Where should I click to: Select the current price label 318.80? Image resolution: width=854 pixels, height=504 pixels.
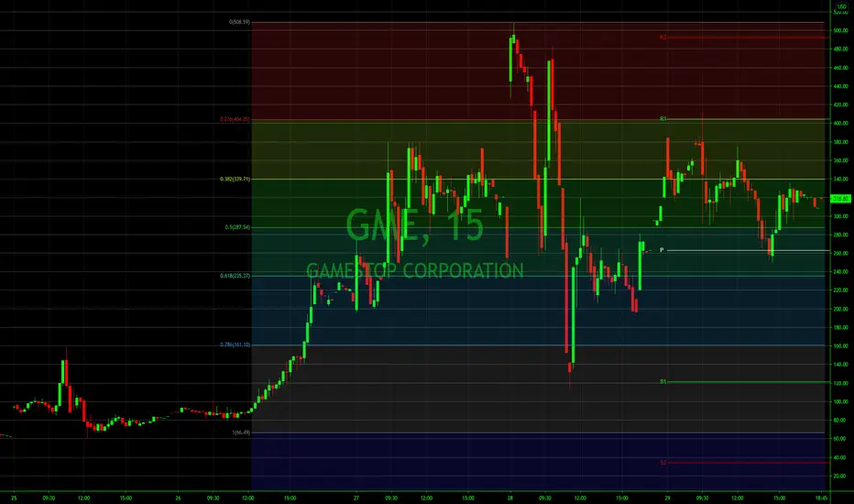coord(841,199)
